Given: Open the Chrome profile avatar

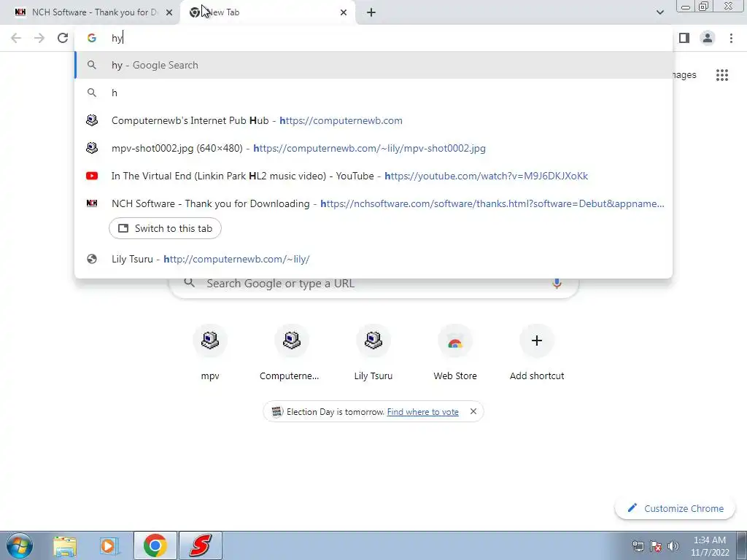Looking at the screenshot, I should [708, 38].
